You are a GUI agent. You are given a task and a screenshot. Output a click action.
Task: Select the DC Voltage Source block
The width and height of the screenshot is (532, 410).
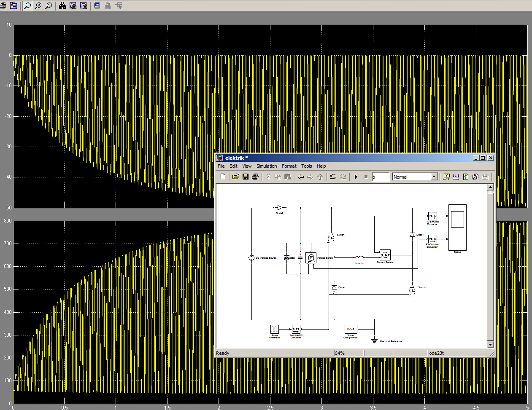251,257
